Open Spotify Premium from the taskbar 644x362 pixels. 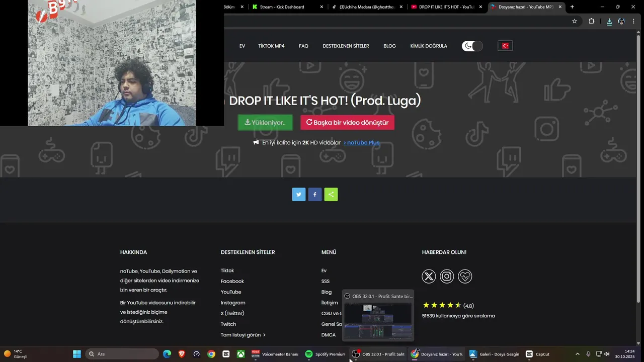click(326, 354)
